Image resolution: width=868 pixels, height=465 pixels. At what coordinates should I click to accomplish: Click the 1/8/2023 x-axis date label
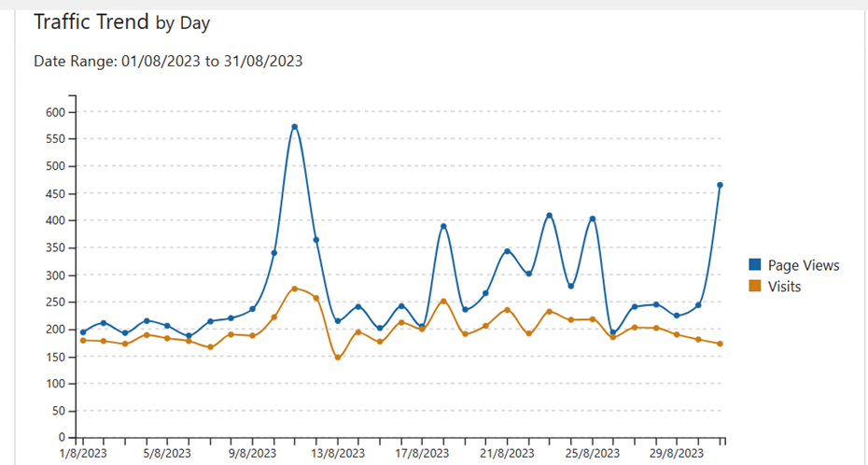pyautogui.click(x=83, y=455)
